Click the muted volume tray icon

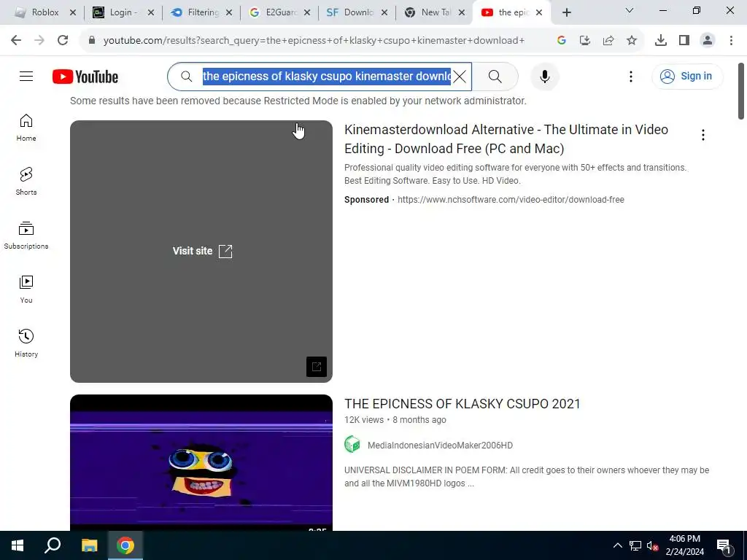click(652, 545)
